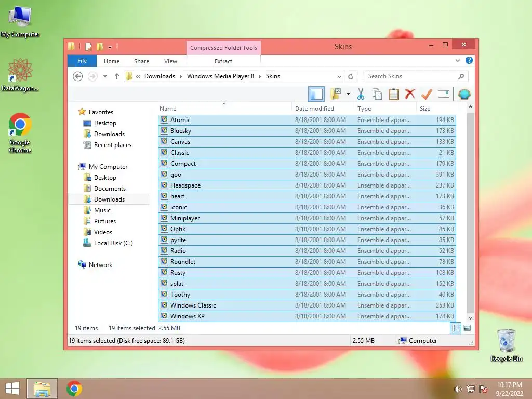Switch to the View ribbon tab
The image size is (532, 399).
170,61
